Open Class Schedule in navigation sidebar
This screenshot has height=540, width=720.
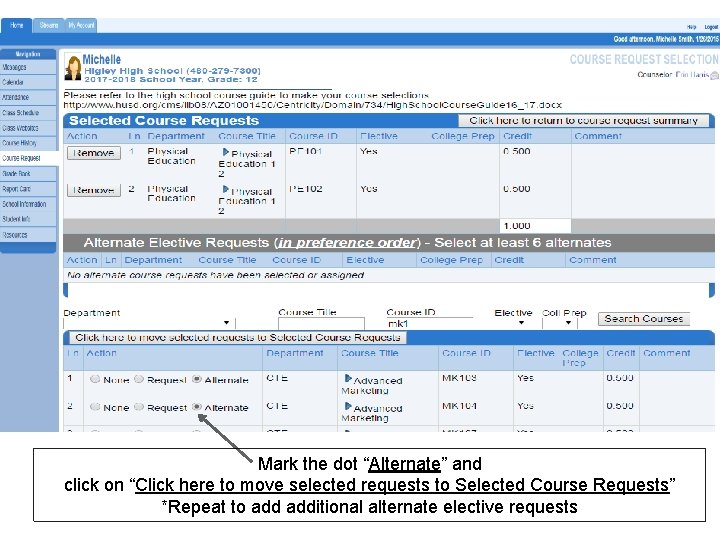point(28,112)
